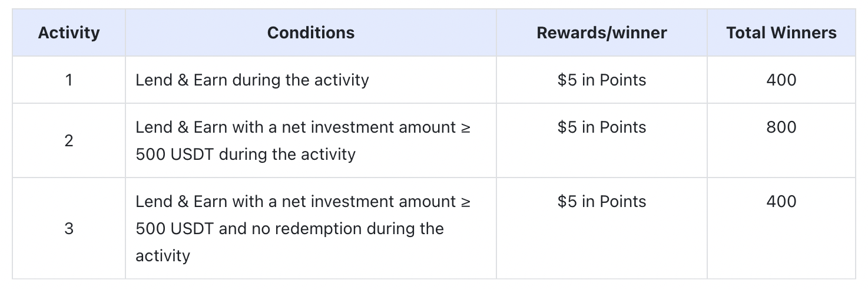Select "$5 in Points" reward for activity 2
The image size is (868, 289).
point(601,127)
